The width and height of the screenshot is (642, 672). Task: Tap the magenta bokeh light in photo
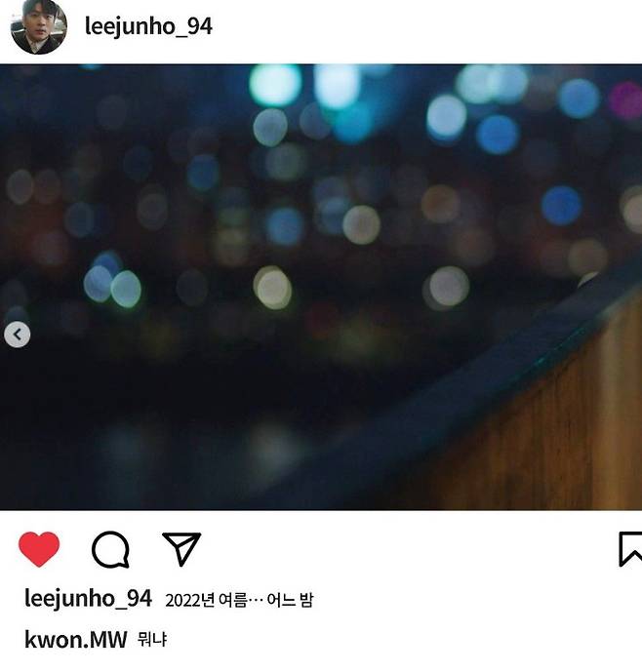626,100
